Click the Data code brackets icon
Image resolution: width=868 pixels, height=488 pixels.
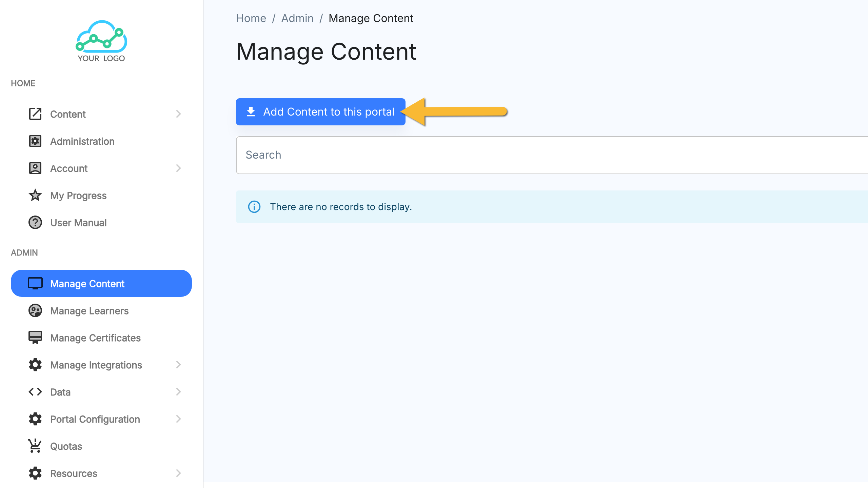35,392
